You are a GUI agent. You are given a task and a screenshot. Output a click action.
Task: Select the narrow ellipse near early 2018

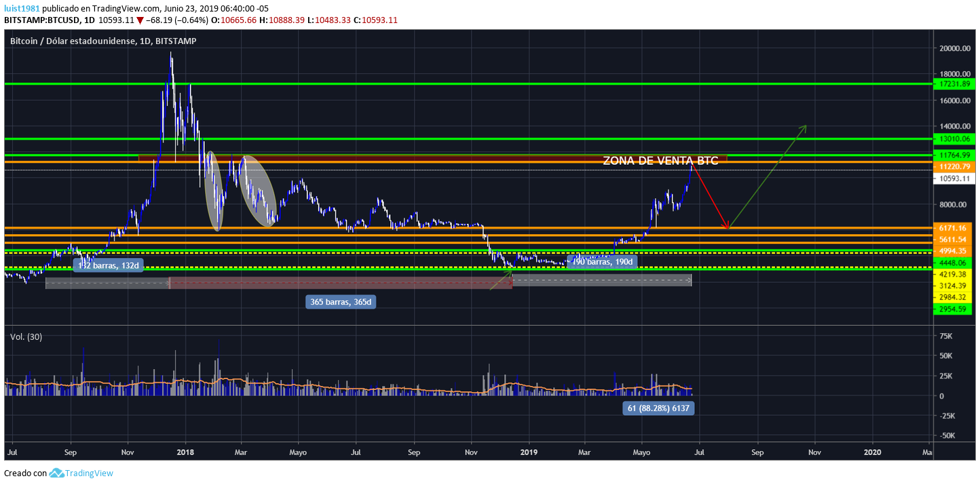point(214,191)
